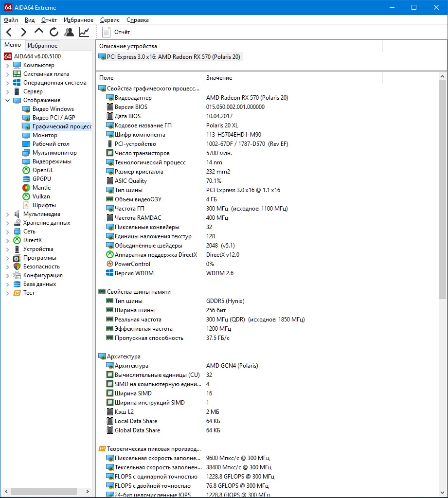Collapse the Отображение tree node
Image resolution: width=448 pixels, height=498 pixels.
(x=8, y=100)
